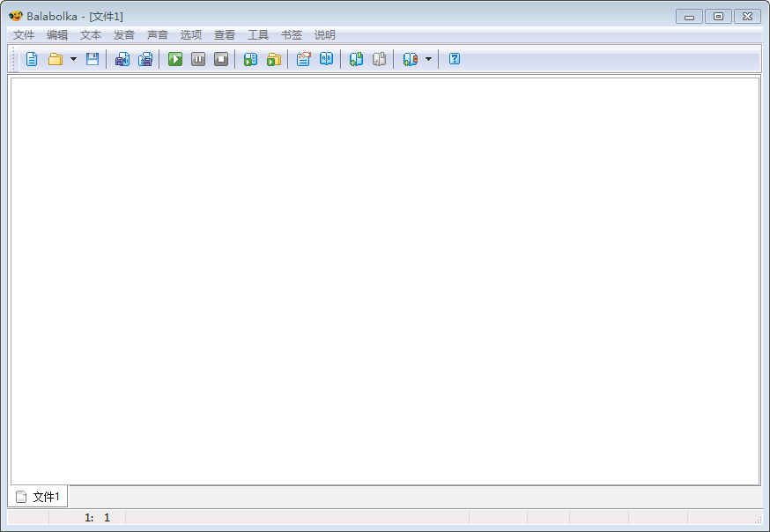This screenshot has width=770, height=532.
Task: Click the split and save audio icon
Action: [x=145, y=59]
